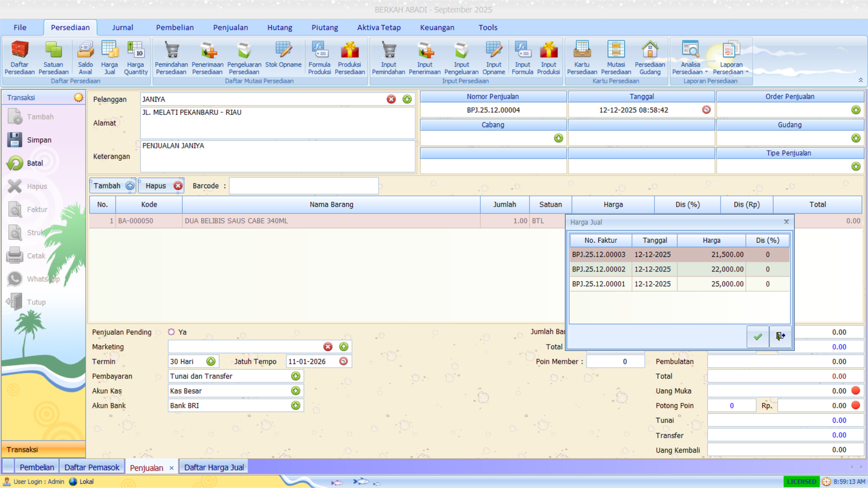Toggle the Penjualan Pending Ya option
Viewport: 868px width, 488px height.
pyautogui.click(x=171, y=332)
